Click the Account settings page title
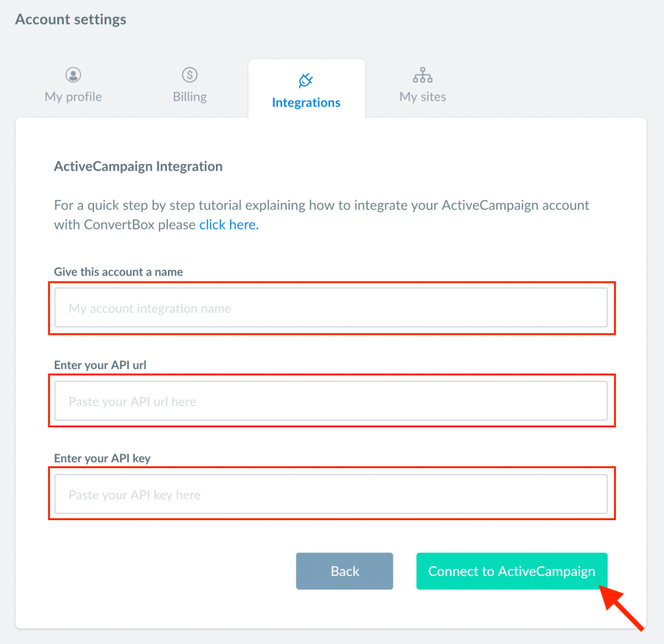The width and height of the screenshot is (664, 644). (71, 19)
